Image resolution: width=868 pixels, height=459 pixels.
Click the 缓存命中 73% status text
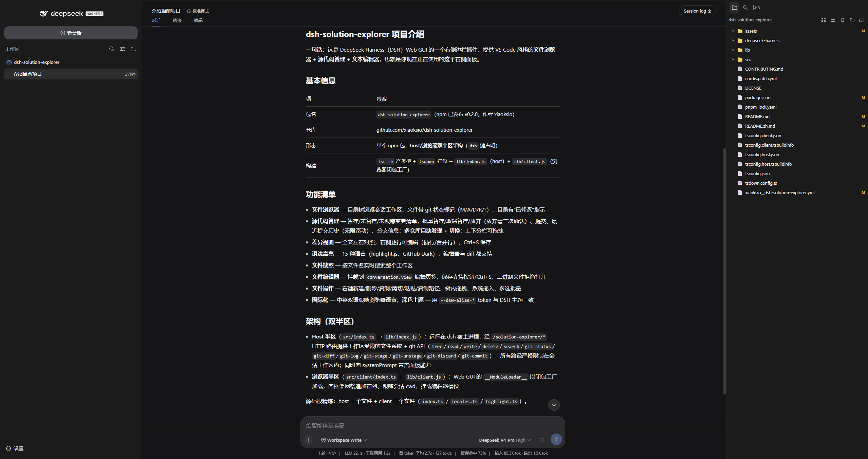(x=473, y=453)
